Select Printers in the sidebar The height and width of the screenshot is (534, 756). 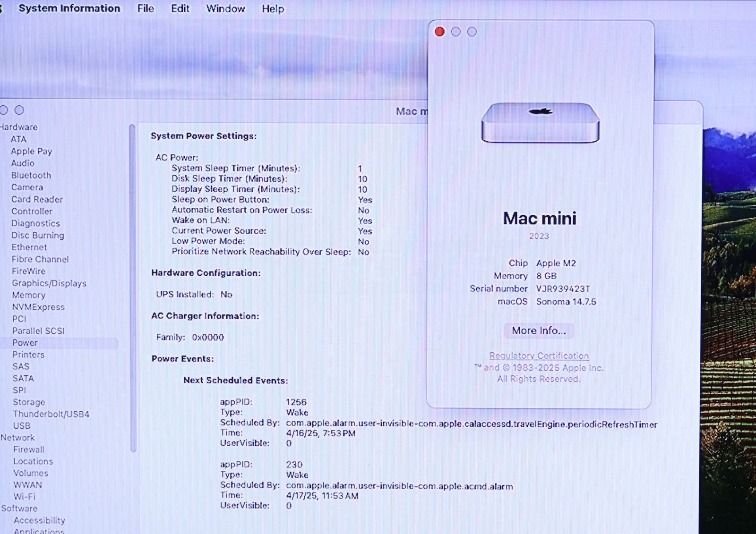click(28, 355)
